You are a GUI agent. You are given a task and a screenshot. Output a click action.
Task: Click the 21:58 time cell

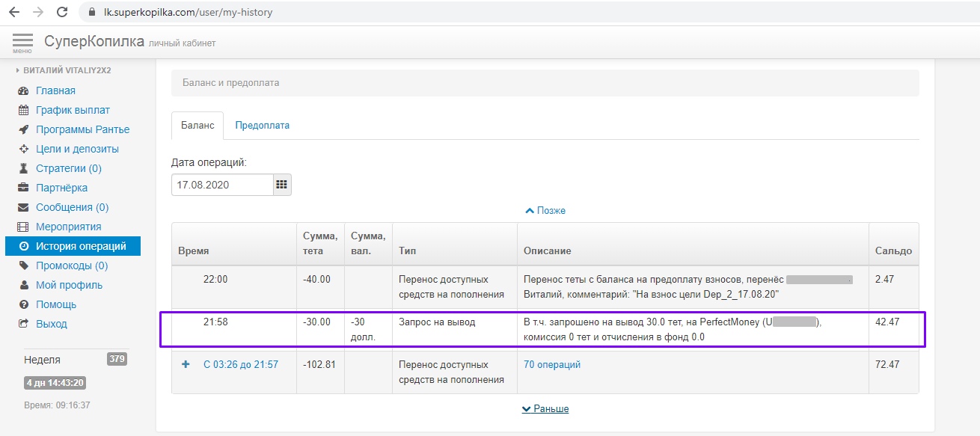coord(215,322)
